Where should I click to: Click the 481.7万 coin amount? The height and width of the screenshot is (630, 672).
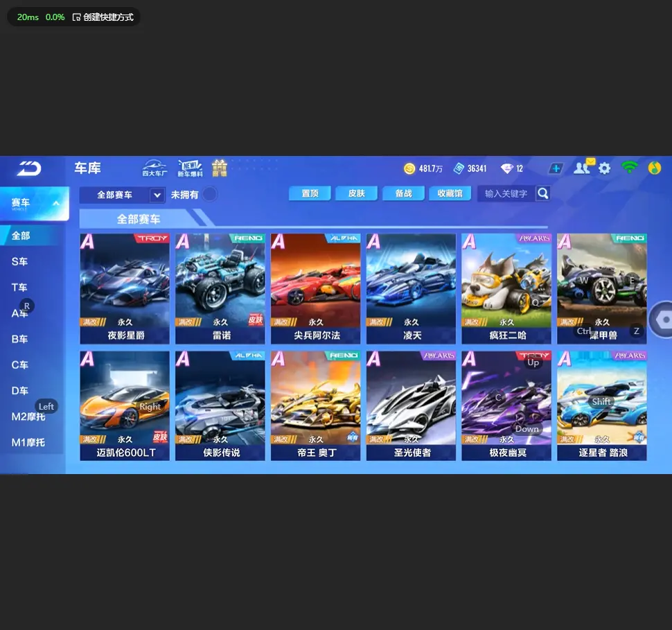(x=431, y=169)
